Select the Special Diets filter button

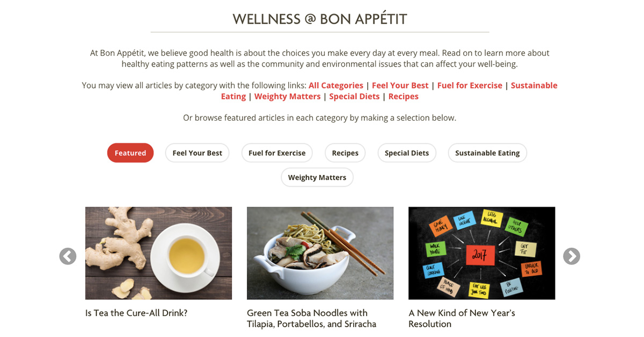407,153
